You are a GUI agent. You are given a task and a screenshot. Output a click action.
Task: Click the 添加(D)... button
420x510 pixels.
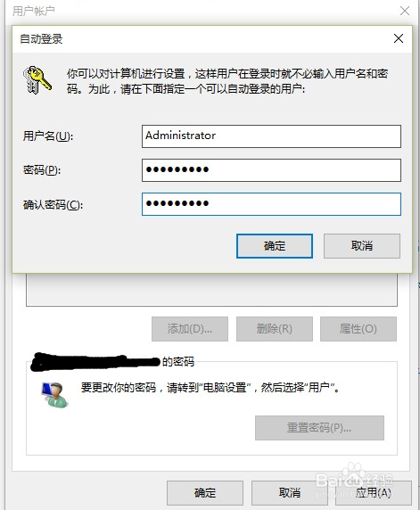click(190, 329)
